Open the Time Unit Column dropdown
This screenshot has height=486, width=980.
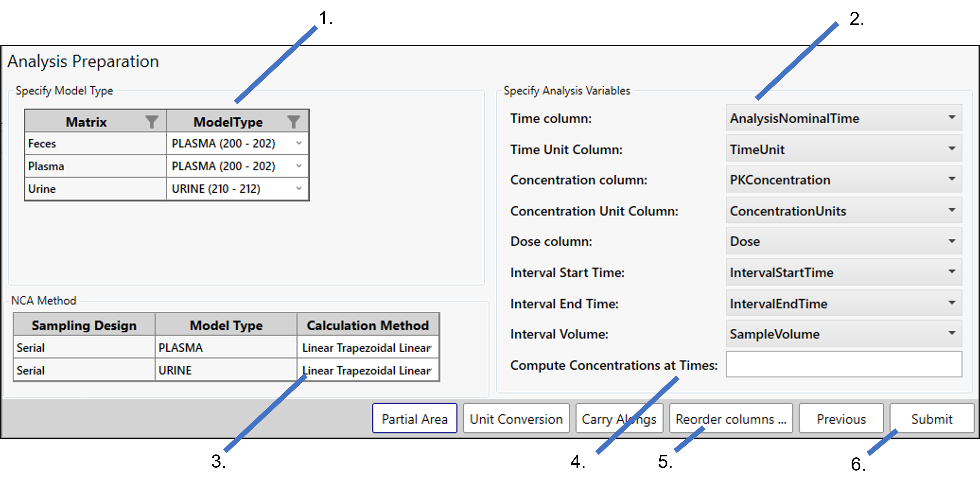[952, 148]
